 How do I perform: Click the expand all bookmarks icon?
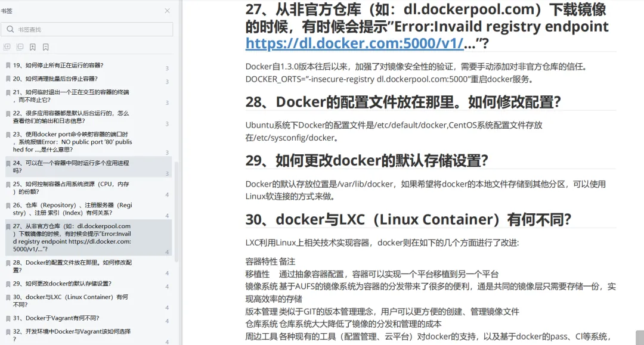pos(7,47)
